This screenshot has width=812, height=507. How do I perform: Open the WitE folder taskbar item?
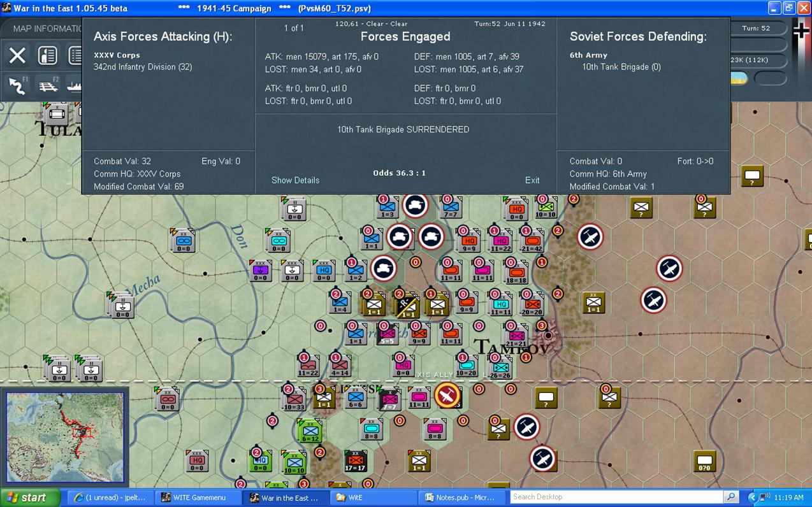372,497
